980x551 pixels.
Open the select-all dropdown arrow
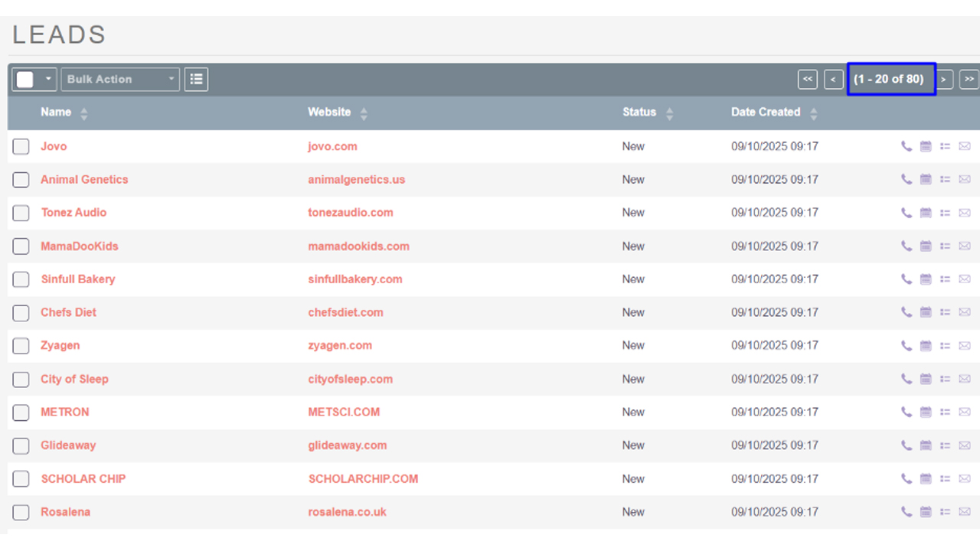tap(47, 80)
